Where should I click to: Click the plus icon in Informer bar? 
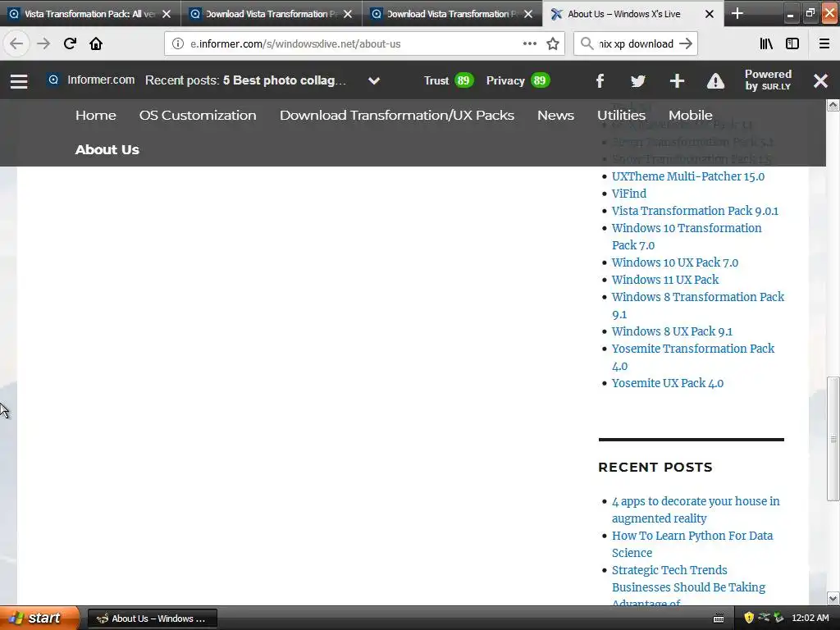click(x=677, y=81)
